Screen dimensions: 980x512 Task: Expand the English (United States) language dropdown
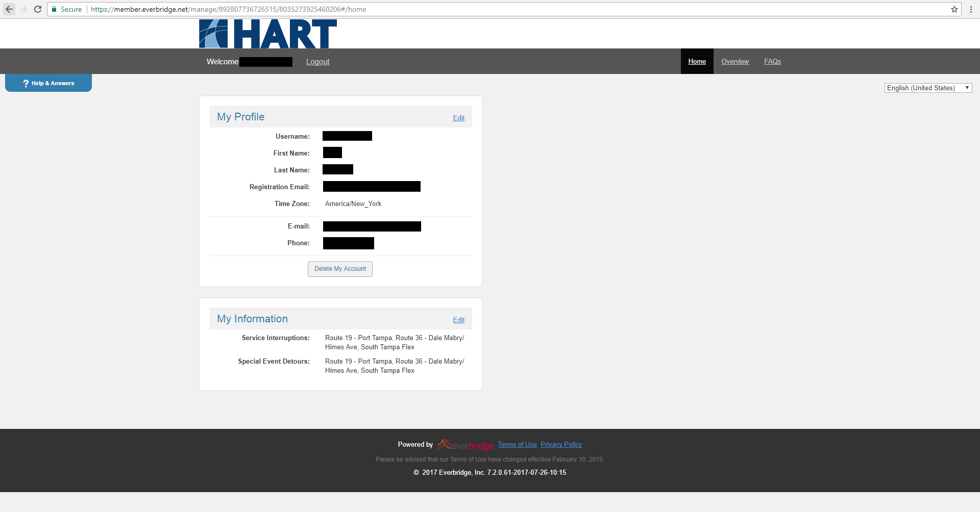(x=927, y=88)
